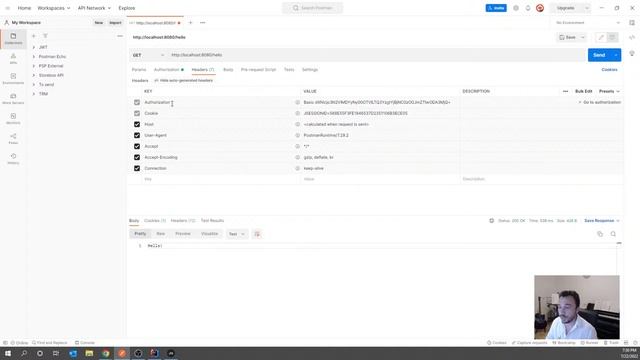Open the Workspaces dropdown menu
Screen dimensions: 640x360
click(x=53, y=8)
